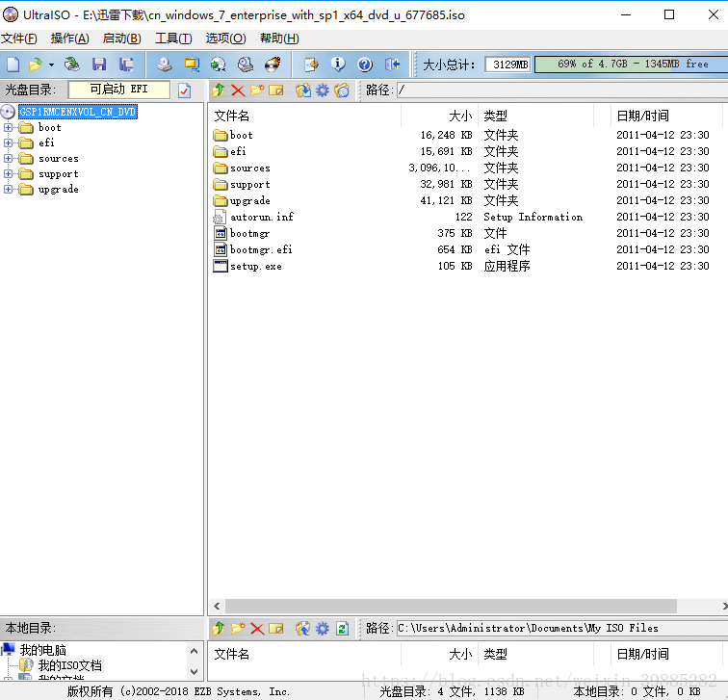728x700 pixels.
Task: Click the New file toolbar icon
Action: [13, 65]
